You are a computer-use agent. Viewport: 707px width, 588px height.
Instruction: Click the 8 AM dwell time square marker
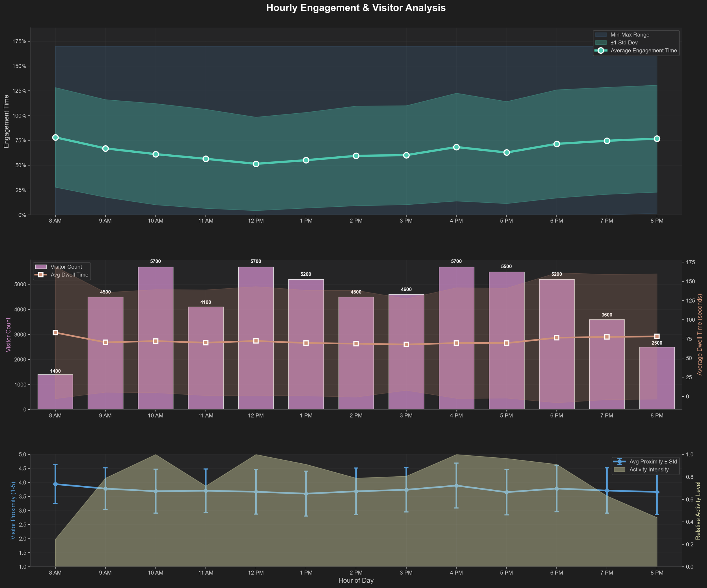55,332
